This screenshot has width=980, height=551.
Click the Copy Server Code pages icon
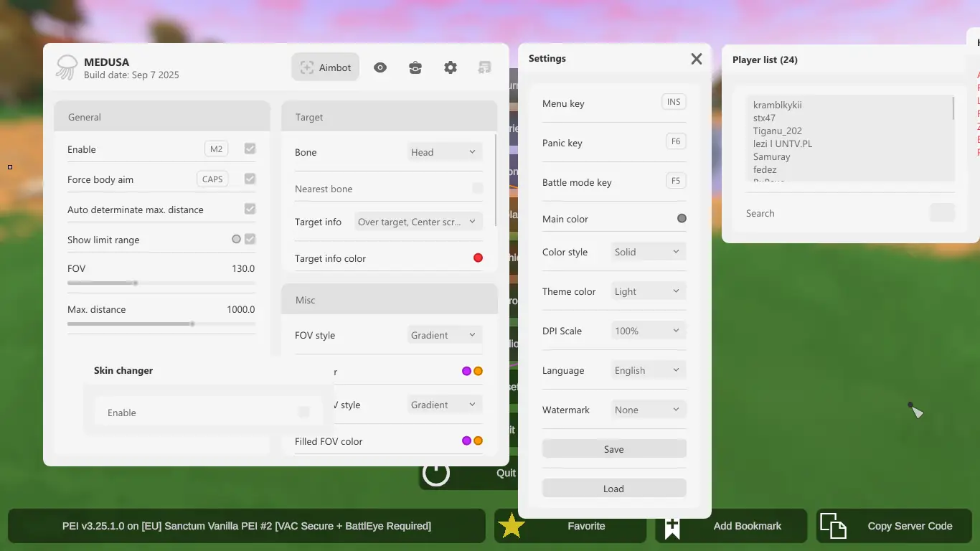(833, 526)
